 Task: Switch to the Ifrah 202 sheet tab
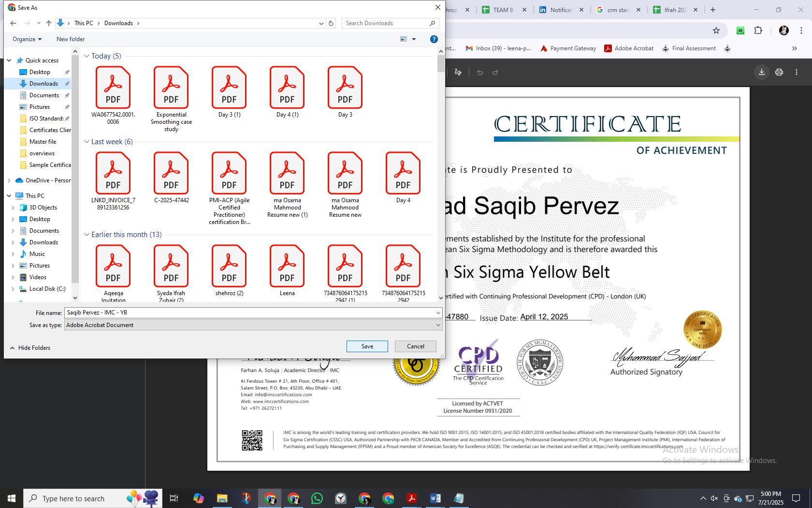tap(675, 10)
